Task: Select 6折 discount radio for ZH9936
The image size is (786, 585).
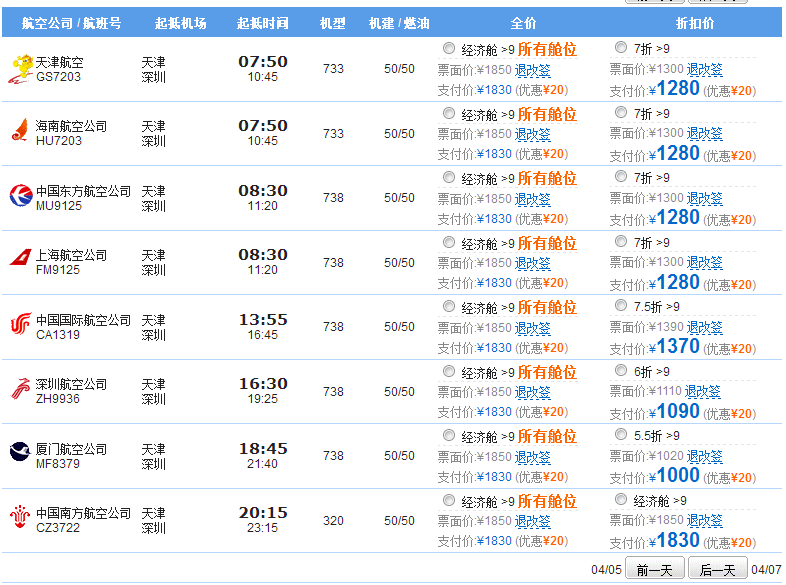Action: click(x=621, y=370)
